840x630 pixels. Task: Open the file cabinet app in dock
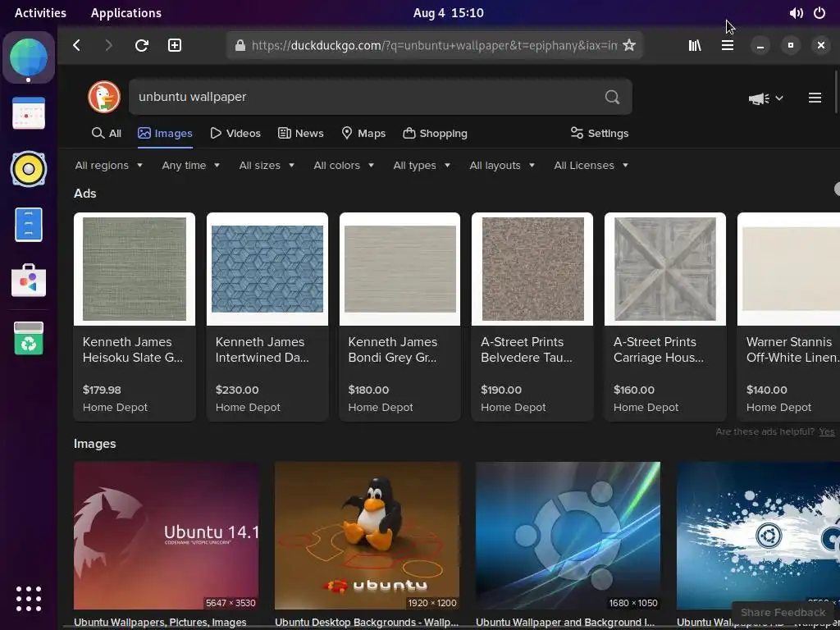coord(29,225)
